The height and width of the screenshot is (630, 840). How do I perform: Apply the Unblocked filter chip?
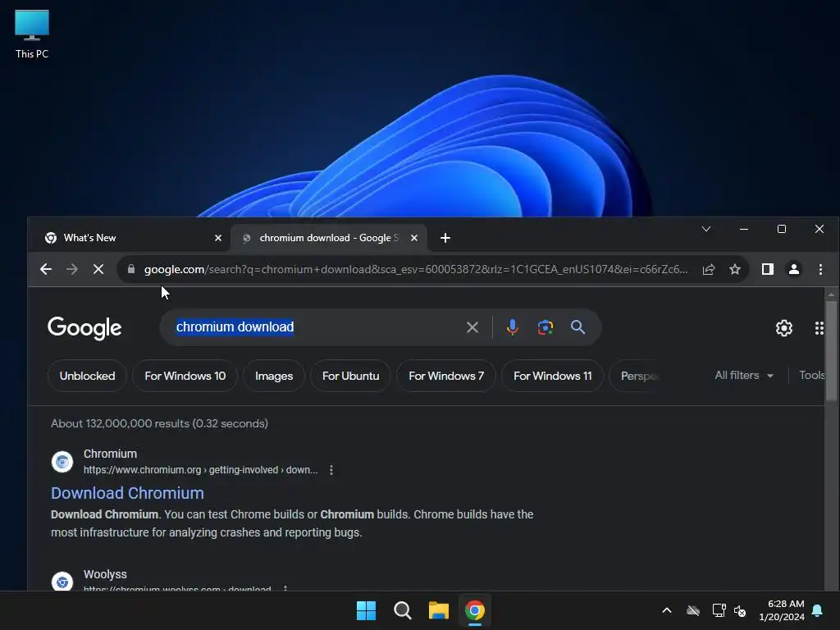point(87,376)
